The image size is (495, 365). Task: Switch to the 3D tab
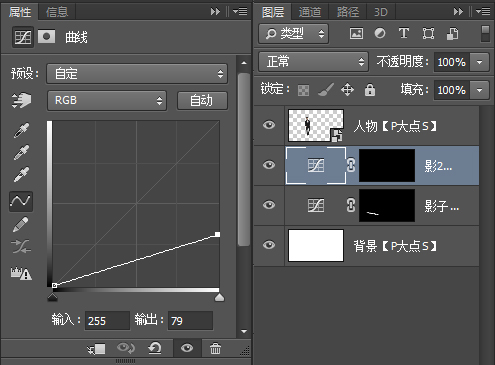point(381,12)
